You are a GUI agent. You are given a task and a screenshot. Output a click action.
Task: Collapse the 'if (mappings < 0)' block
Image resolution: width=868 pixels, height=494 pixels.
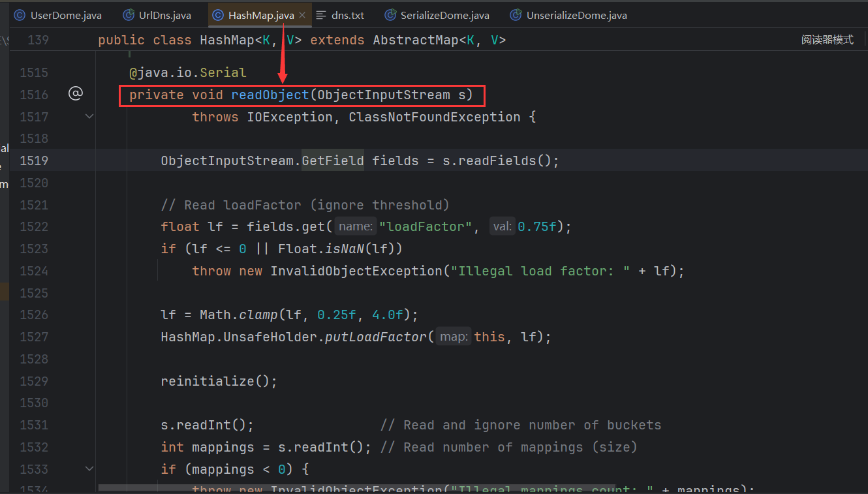(x=89, y=469)
